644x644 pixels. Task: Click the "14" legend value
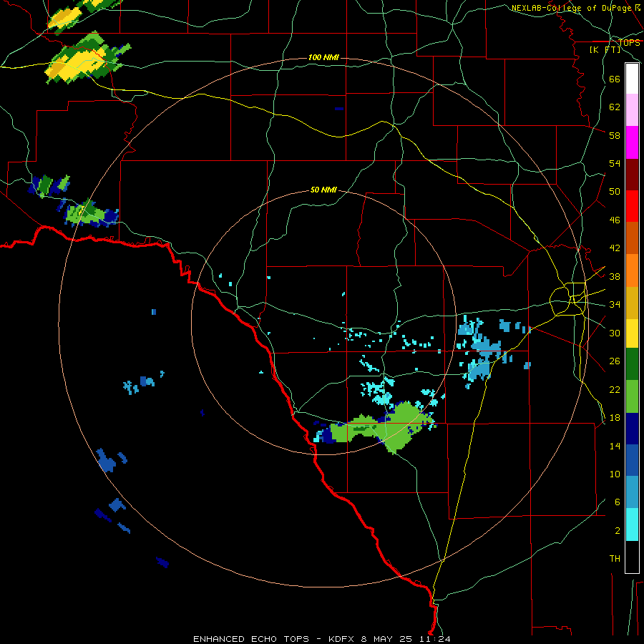pyautogui.click(x=615, y=446)
